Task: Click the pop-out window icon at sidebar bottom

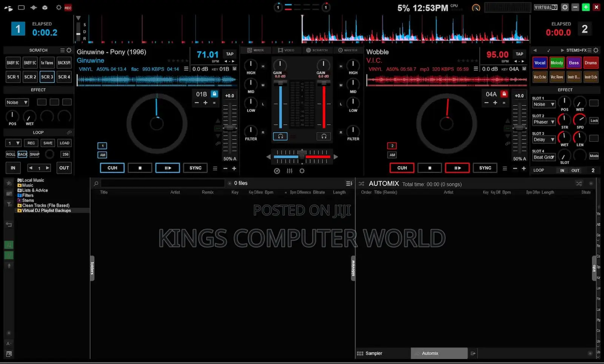Action: point(9,354)
